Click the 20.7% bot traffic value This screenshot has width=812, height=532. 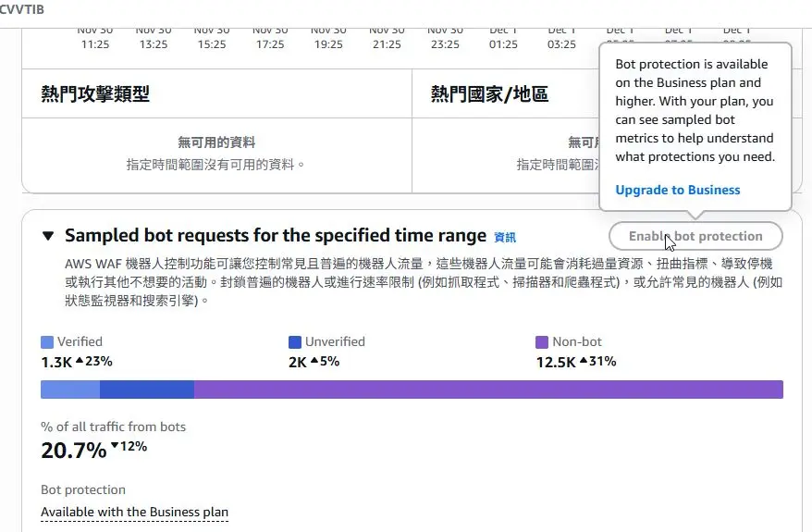point(73,451)
